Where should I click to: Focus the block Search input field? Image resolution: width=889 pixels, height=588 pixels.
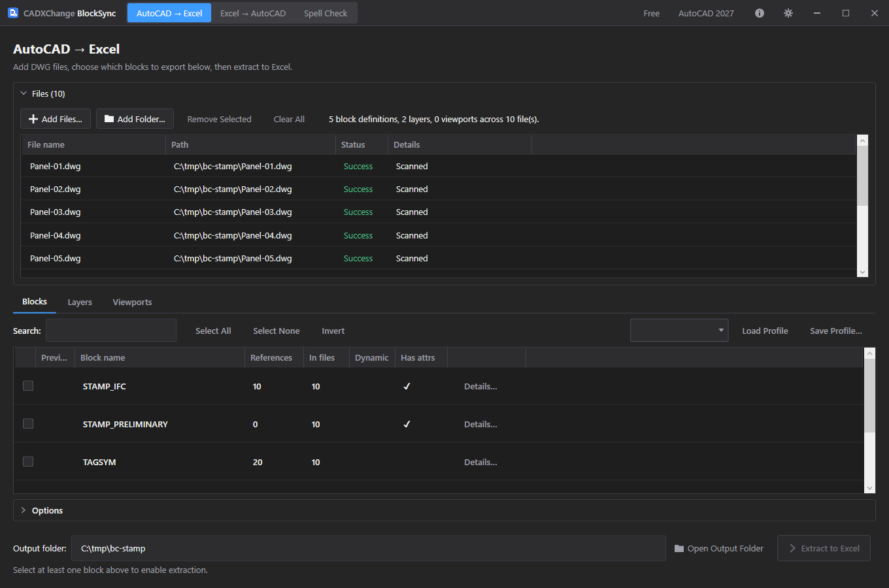[111, 331]
